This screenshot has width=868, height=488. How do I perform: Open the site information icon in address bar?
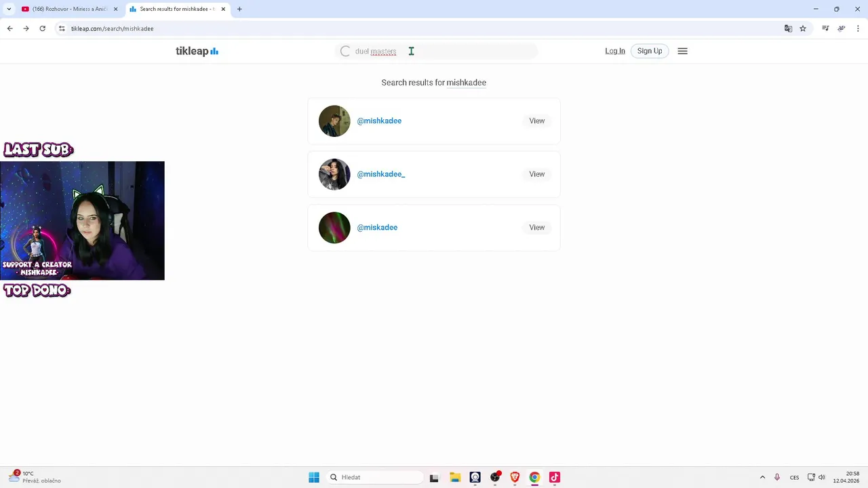click(x=62, y=28)
